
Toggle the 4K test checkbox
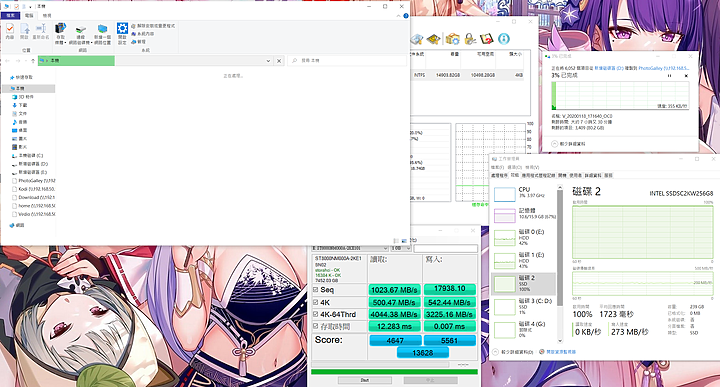[315, 302]
